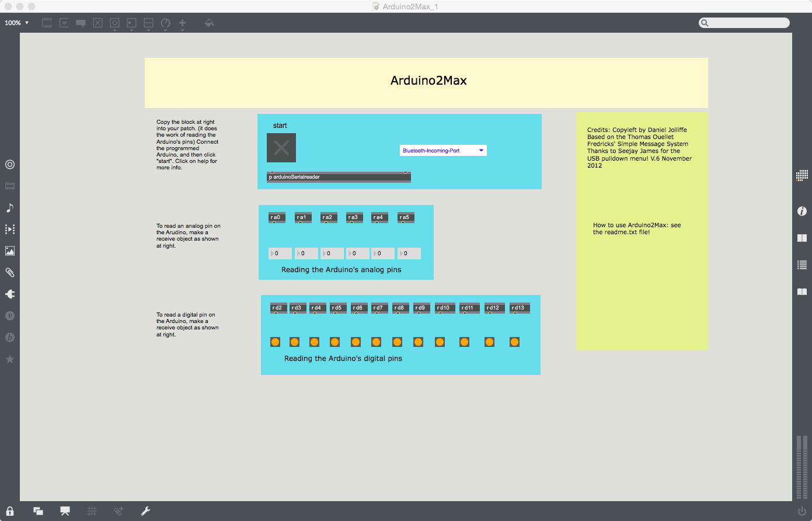The height and width of the screenshot is (521, 812).
Task: Click the device icon below the Objects icon
Action: click(10, 186)
